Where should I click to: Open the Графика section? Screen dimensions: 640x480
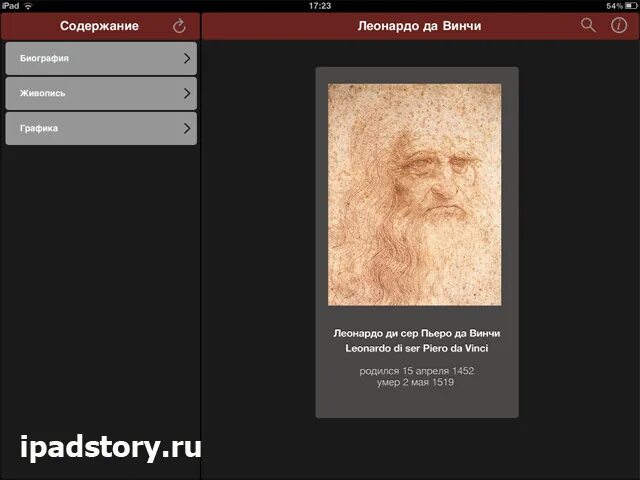point(101,129)
